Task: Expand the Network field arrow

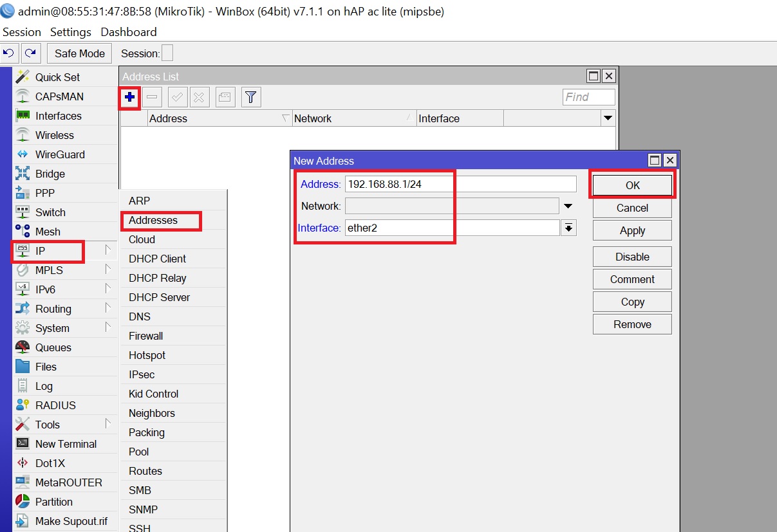Action: point(568,206)
